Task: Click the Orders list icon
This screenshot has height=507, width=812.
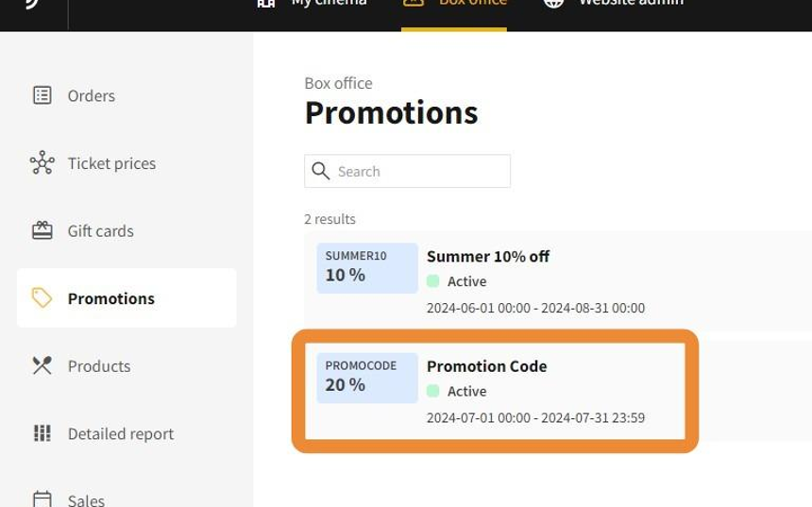Action: (x=42, y=95)
